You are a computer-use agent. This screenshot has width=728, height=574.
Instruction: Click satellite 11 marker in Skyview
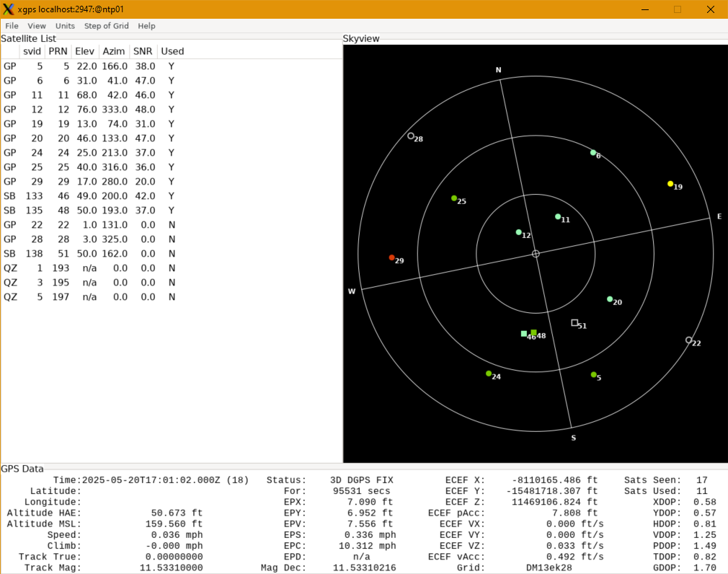[558, 216]
